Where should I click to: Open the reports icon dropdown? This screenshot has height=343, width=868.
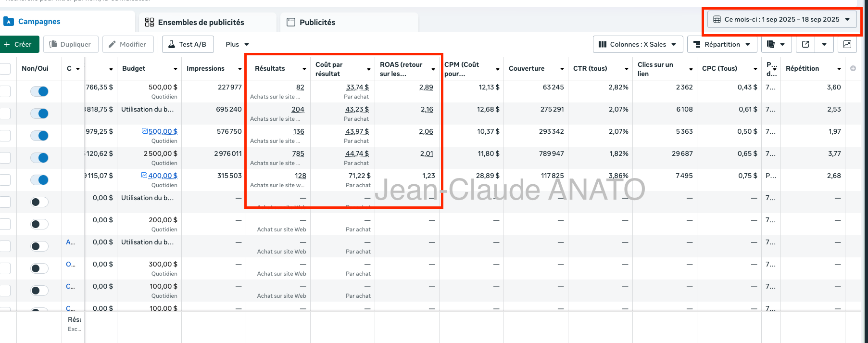(775, 44)
